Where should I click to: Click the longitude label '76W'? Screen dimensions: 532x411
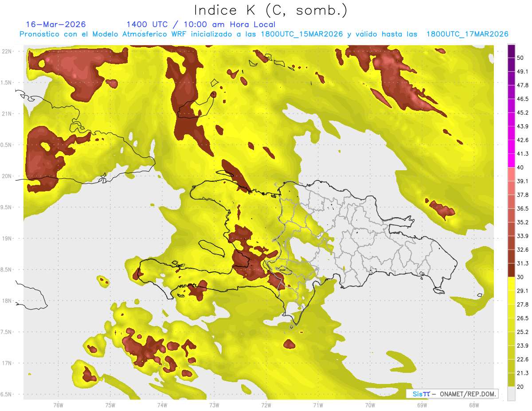[x=58, y=405]
